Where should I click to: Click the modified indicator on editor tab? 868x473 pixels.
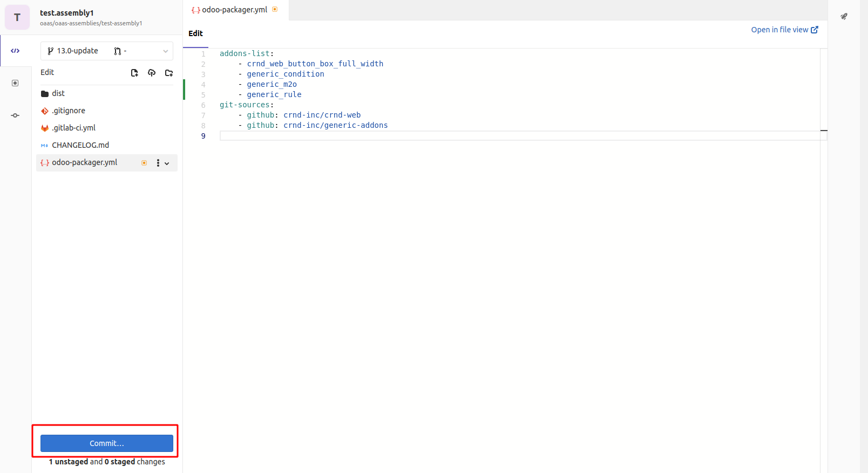[275, 9]
